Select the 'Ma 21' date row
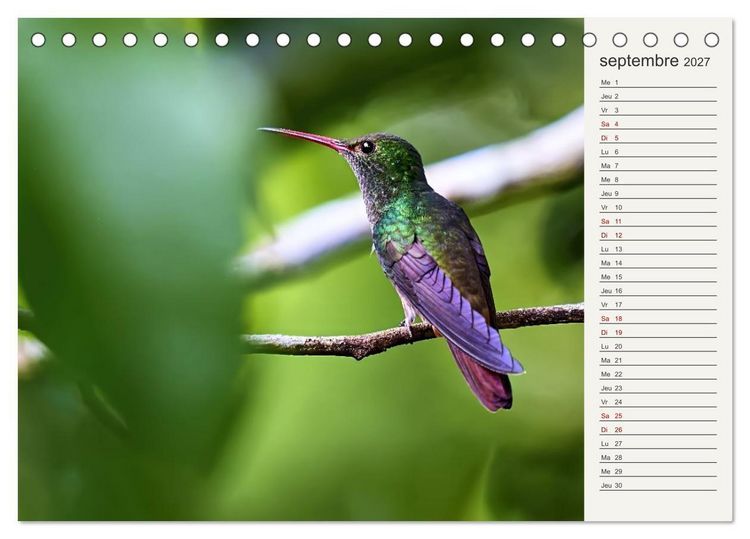This screenshot has height=539, width=750. coord(658,360)
